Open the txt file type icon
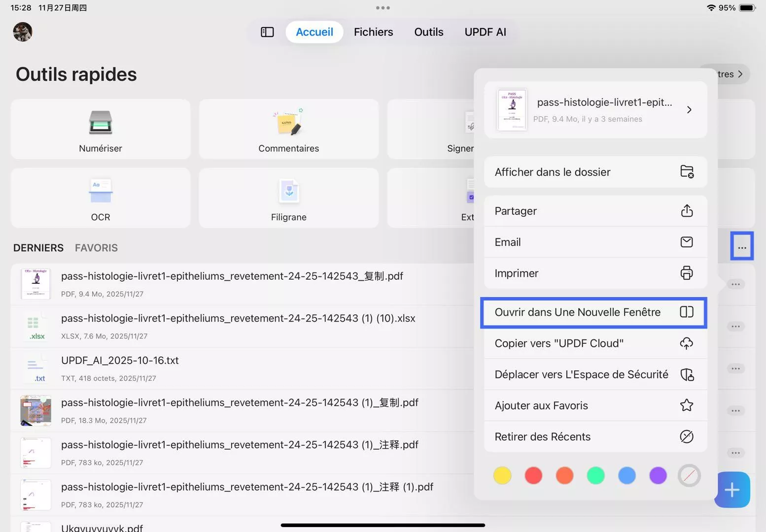The image size is (766, 532). [35, 368]
